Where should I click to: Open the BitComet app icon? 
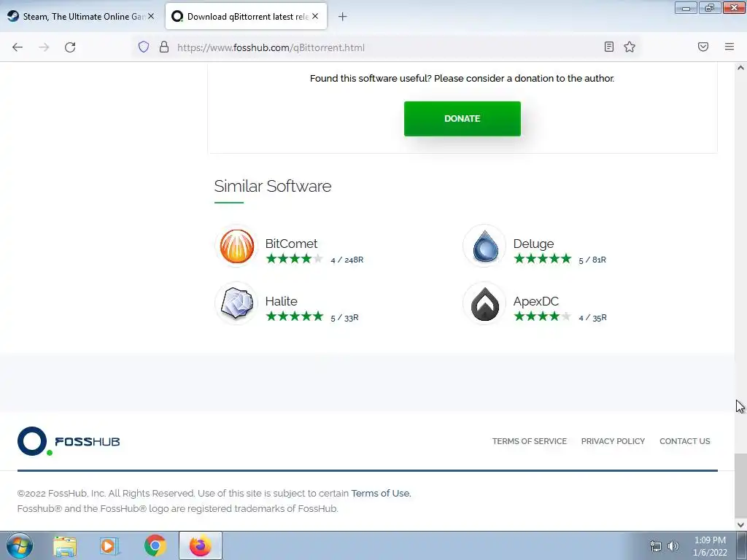[237, 246]
